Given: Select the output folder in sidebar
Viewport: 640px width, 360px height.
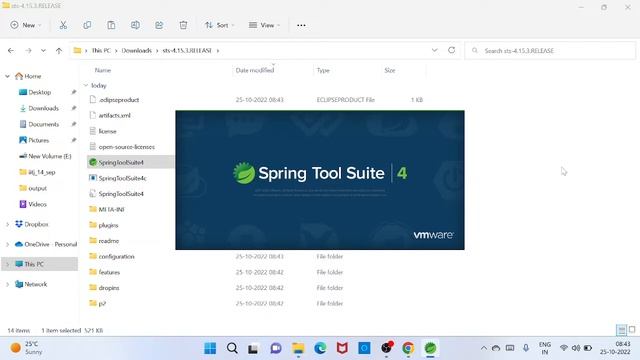Looking at the screenshot, I should click(x=37, y=188).
